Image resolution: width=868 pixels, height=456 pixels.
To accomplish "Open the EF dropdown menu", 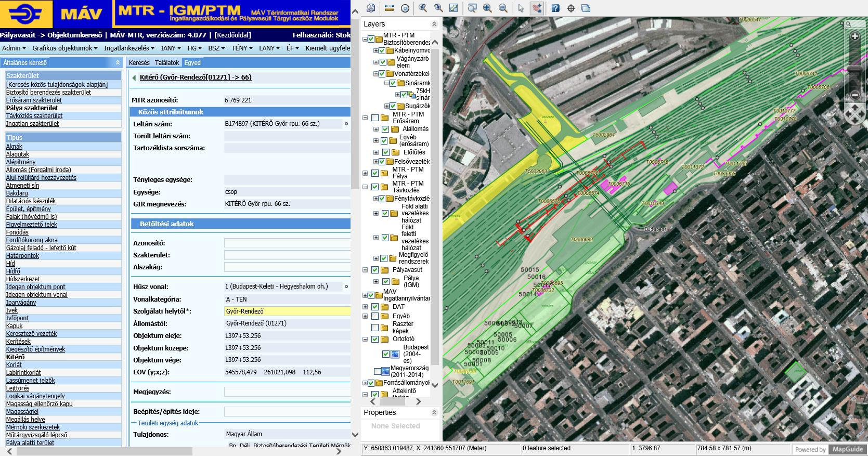I will [293, 48].
